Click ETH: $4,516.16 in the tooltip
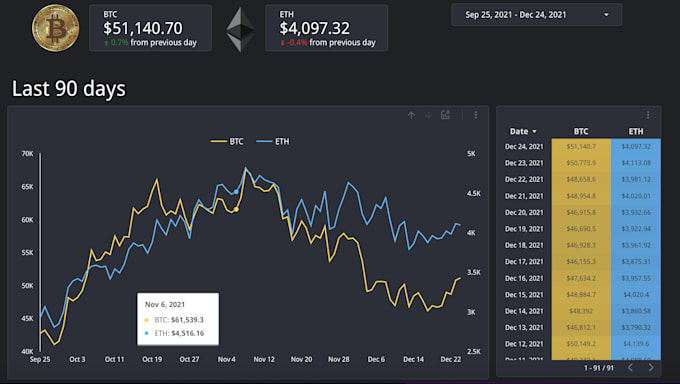This screenshot has height=384, width=680. click(179, 333)
